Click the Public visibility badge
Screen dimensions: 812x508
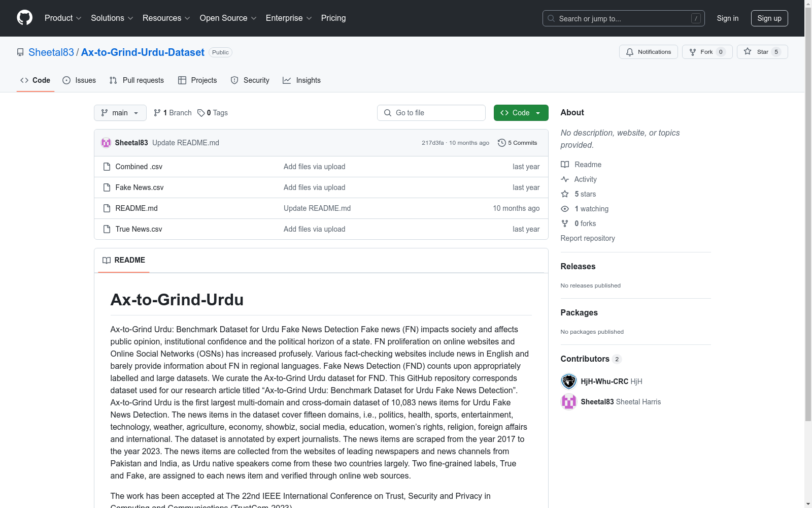[x=220, y=52]
